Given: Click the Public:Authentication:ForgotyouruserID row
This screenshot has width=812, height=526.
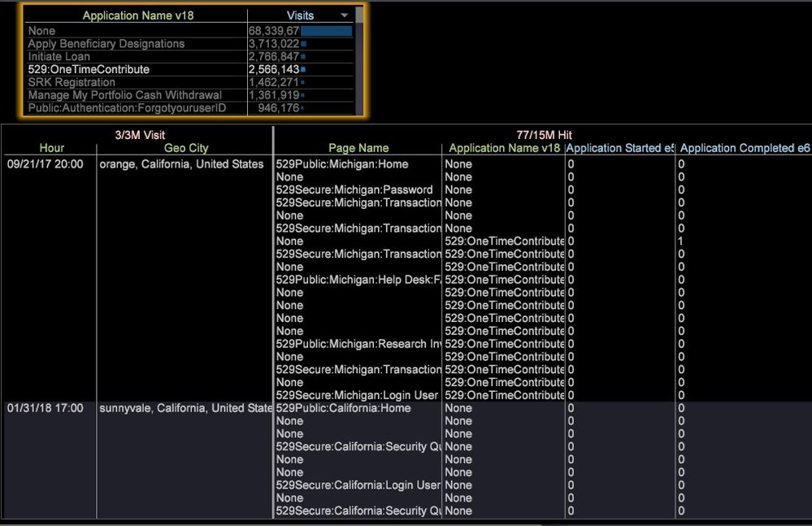Looking at the screenshot, I should (127, 108).
